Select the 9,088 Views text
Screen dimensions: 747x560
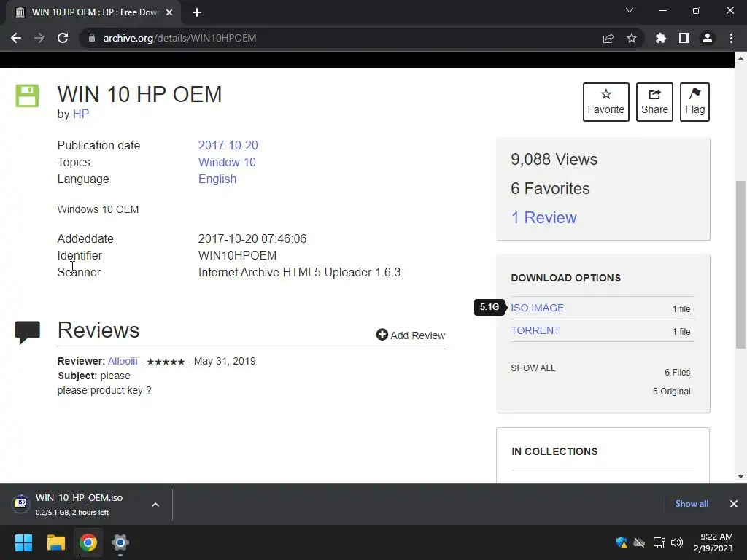click(554, 160)
